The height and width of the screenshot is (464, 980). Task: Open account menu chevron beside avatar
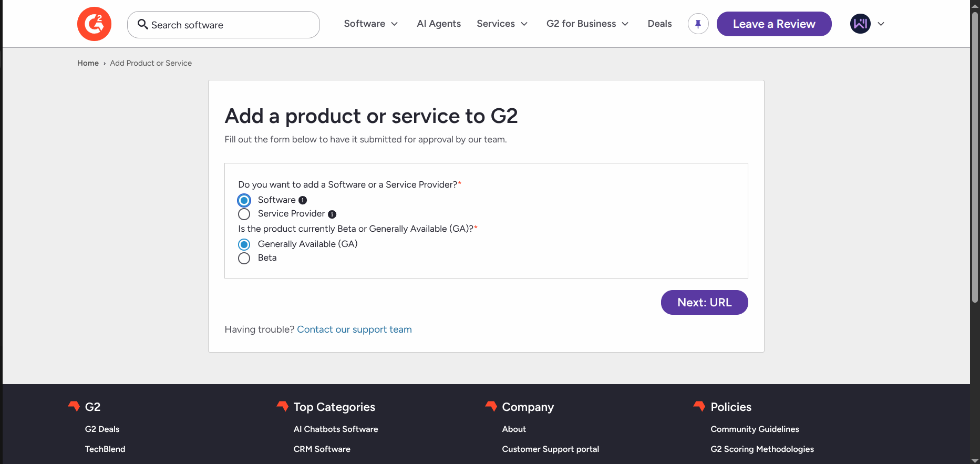pos(881,24)
